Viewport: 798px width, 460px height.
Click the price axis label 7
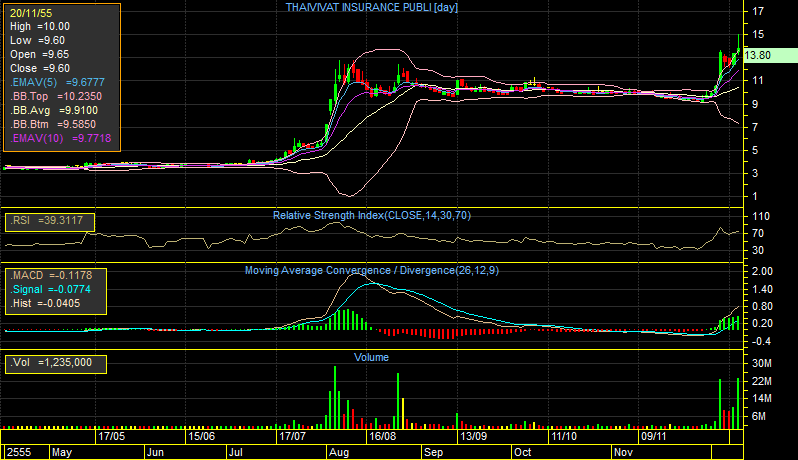click(x=755, y=127)
